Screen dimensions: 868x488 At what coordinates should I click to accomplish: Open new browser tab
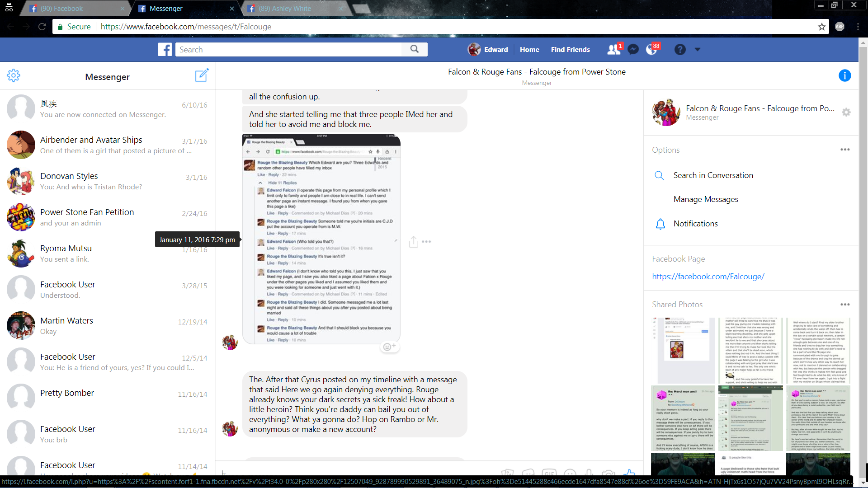[361, 9]
